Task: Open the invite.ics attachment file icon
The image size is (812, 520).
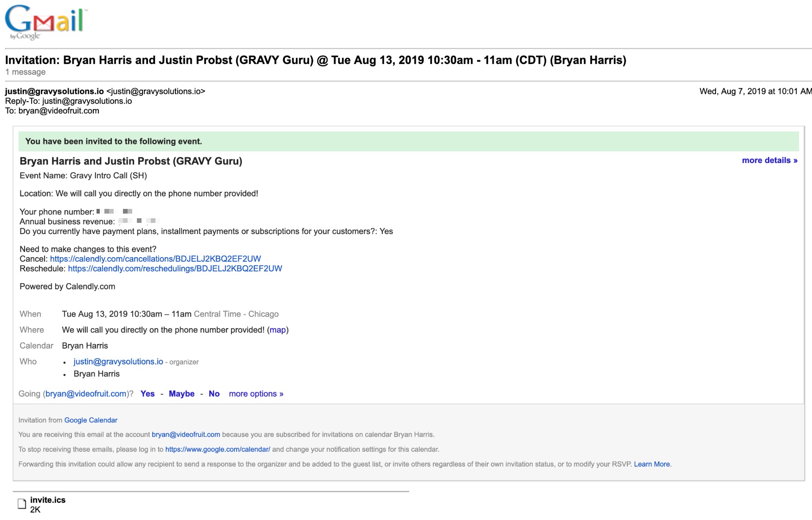Action: pos(21,504)
